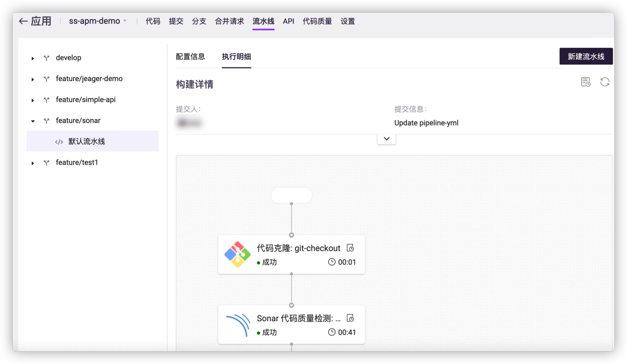Switch to the 配置信息 tab
The image size is (627, 364).
click(x=190, y=57)
